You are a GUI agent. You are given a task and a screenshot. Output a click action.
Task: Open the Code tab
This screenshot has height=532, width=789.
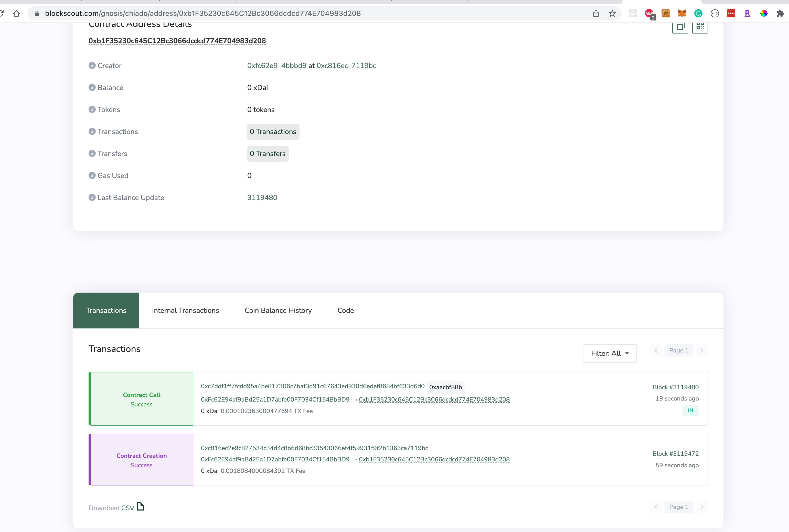[346, 311]
